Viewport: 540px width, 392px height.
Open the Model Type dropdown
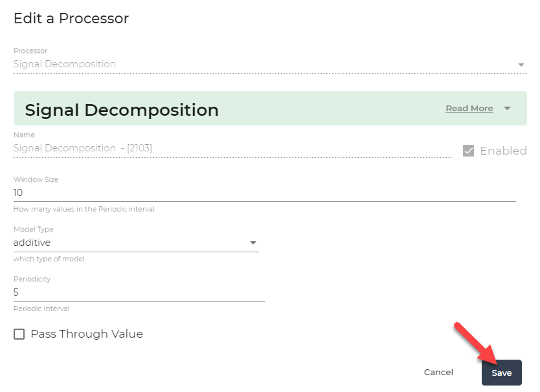253,242
